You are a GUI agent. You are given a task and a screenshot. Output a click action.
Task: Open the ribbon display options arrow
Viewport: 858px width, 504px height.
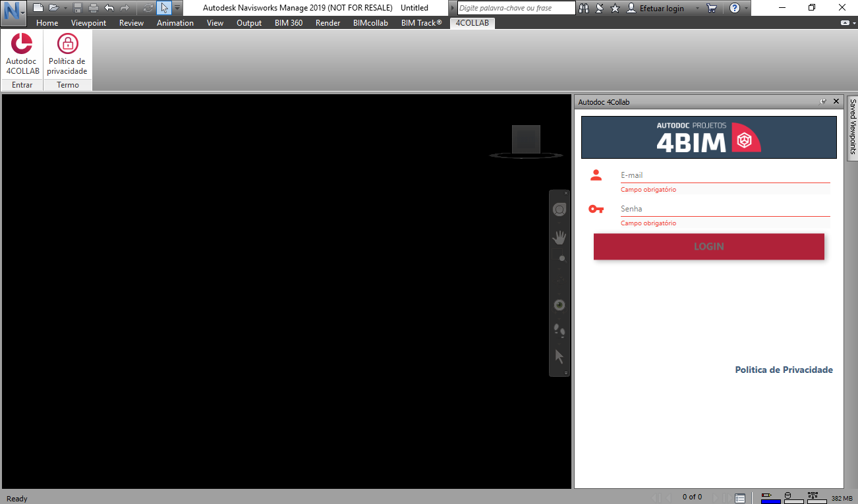click(853, 23)
